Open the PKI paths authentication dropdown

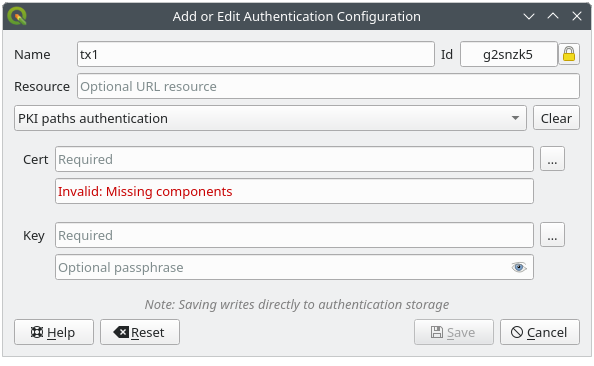click(270, 118)
